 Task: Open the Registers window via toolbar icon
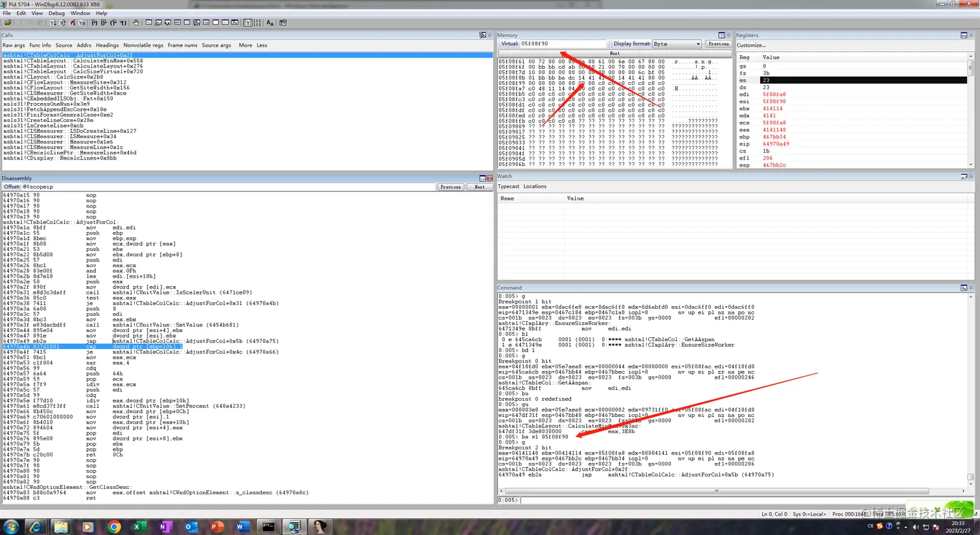click(x=178, y=23)
